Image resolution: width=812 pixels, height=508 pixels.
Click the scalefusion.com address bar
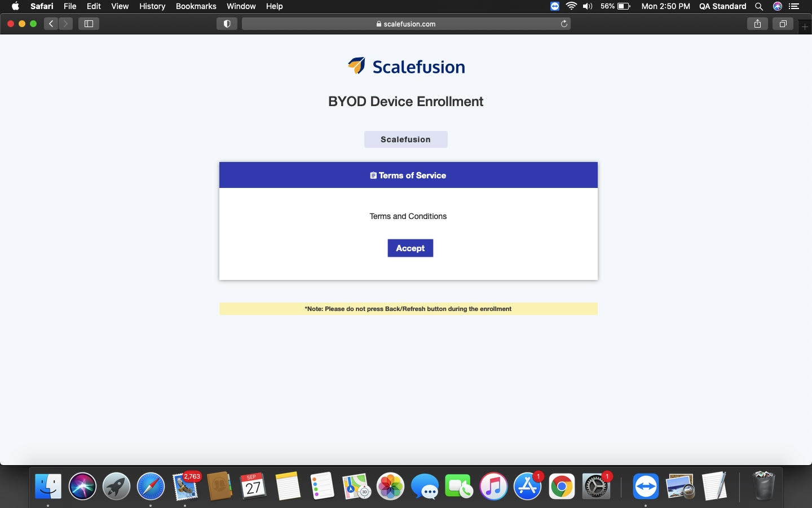406,24
